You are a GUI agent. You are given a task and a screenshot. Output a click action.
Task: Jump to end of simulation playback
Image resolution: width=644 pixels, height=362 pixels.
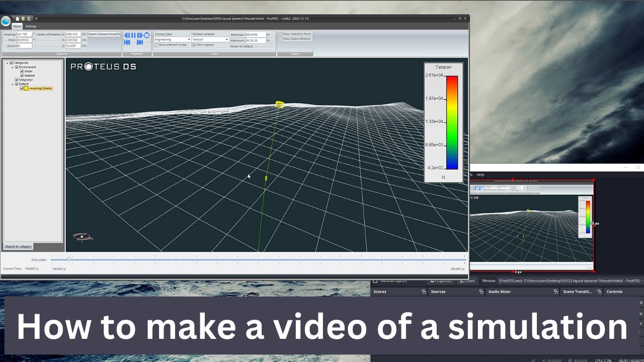tap(140, 42)
